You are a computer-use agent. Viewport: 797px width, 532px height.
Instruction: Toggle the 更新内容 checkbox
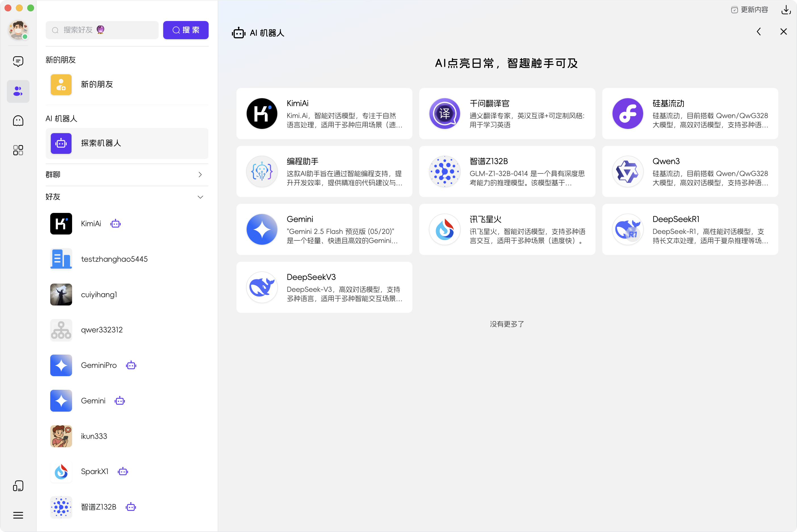[x=734, y=10]
